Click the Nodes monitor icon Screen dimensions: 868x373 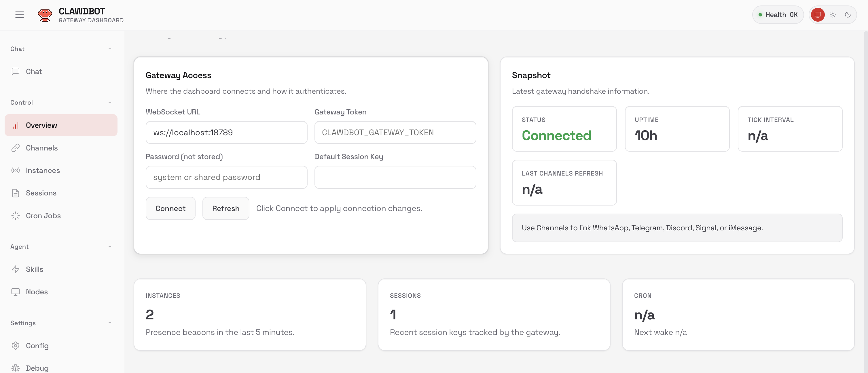pos(16,292)
